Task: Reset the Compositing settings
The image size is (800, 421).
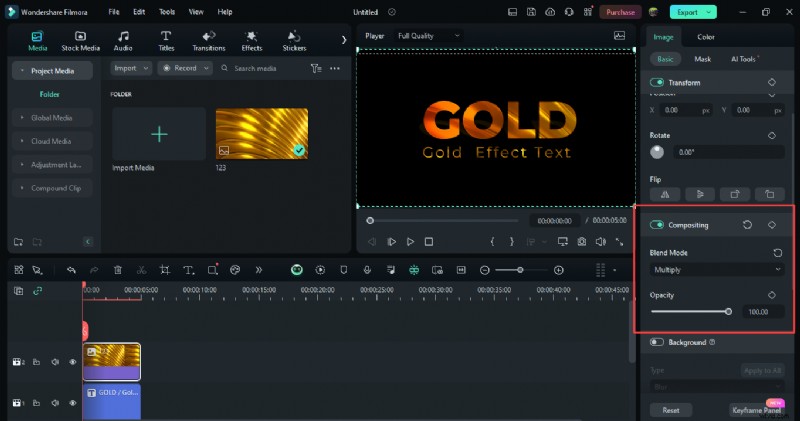Action: (747, 225)
